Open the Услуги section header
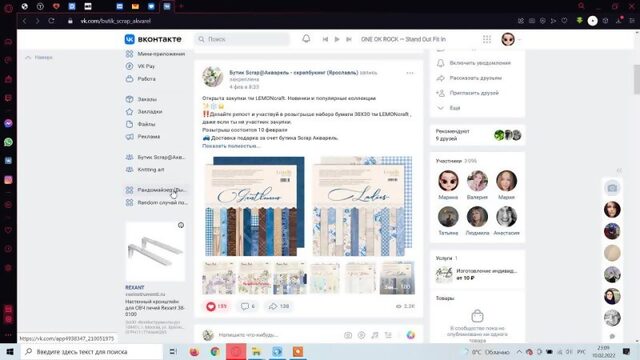 (447, 258)
